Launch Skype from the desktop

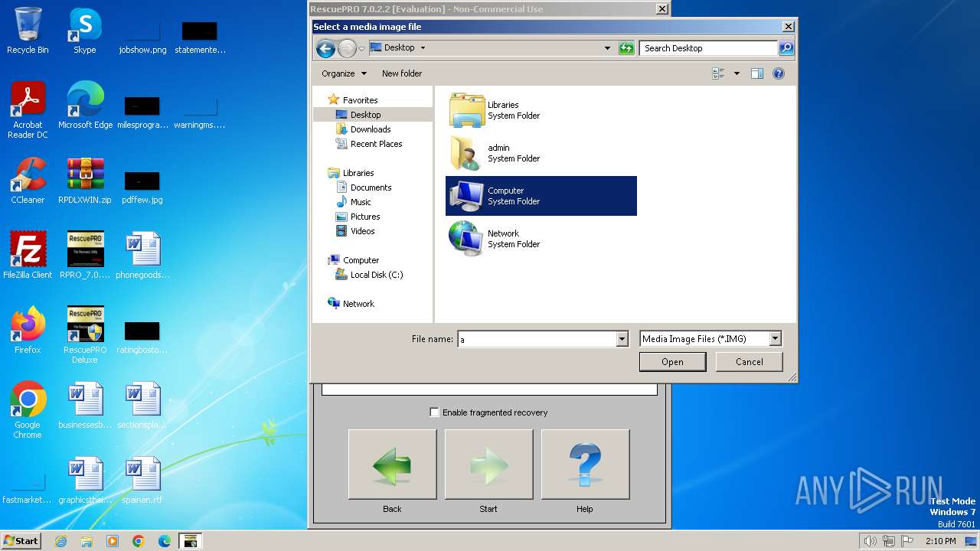(84, 31)
